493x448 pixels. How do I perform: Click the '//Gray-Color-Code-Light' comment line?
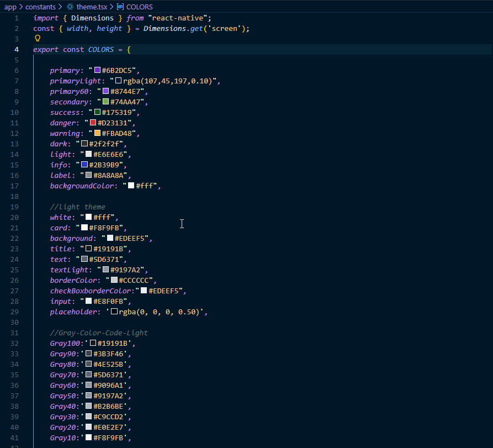coord(98,333)
